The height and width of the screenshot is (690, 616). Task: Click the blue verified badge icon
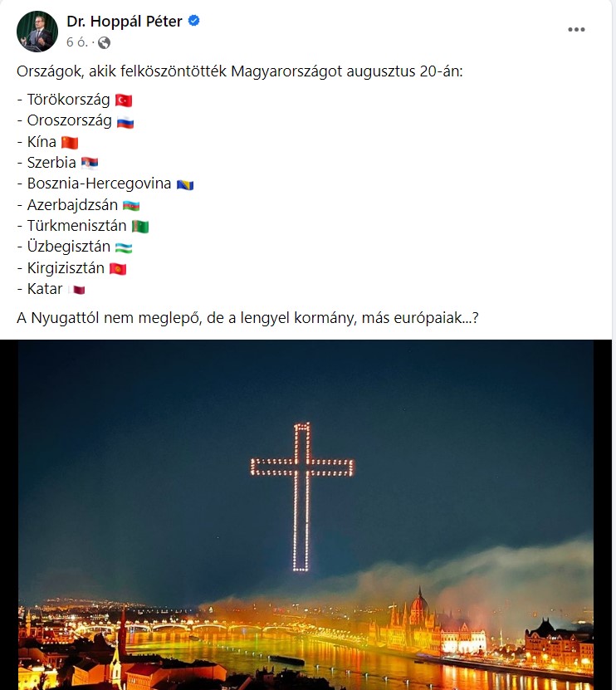[x=194, y=21]
